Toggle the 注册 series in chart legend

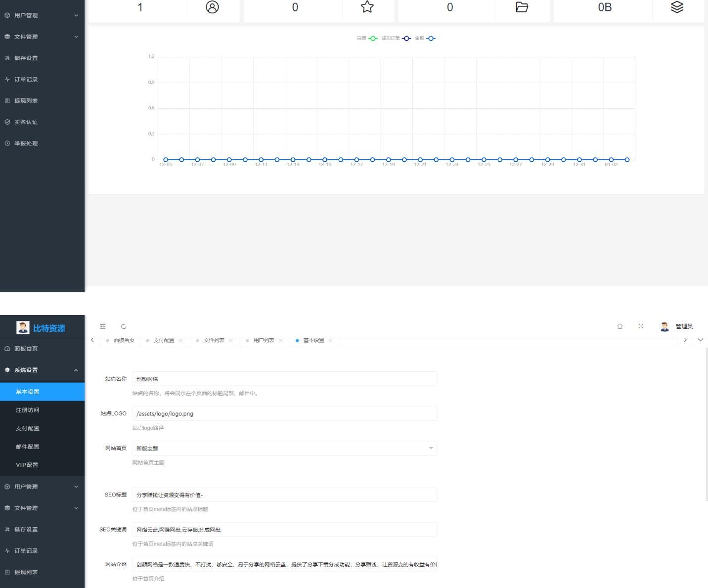point(367,38)
